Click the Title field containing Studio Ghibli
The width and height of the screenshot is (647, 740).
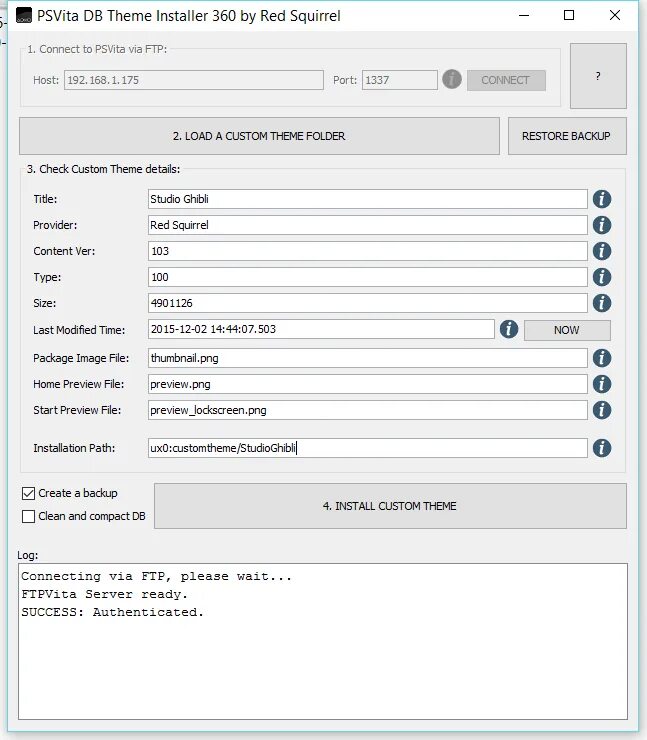click(x=368, y=199)
